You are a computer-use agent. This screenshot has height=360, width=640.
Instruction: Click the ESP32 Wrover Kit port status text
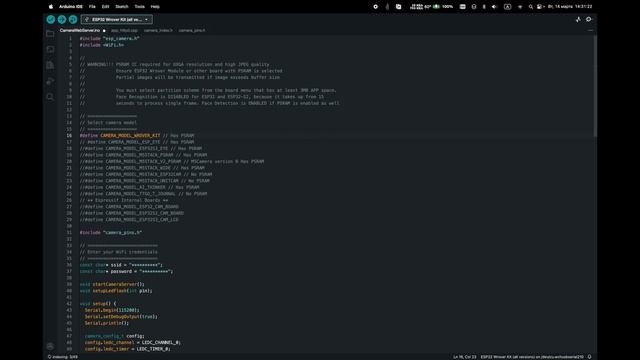click(532, 357)
